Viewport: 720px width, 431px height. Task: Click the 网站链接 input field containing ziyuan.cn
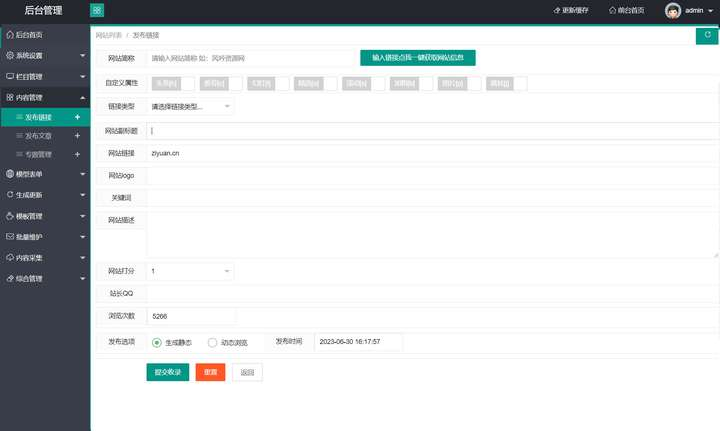click(x=432, y=153)
